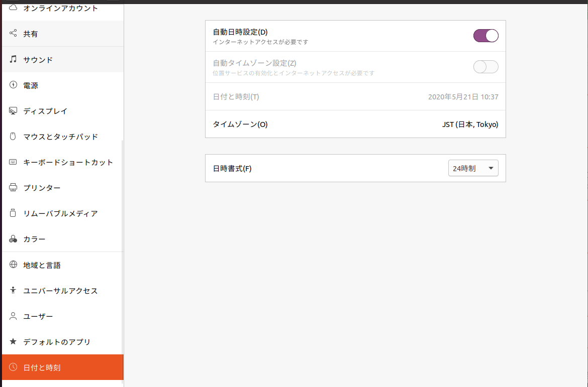Click the monitor icon for ディスプレイ
Viewport: 588px width, 387px height.
click(x=13, y=110)
